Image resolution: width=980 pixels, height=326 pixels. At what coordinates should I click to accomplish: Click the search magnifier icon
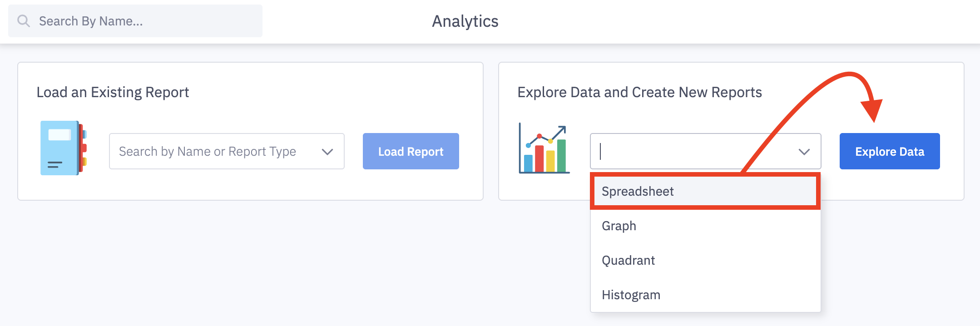tap(24, 21)
